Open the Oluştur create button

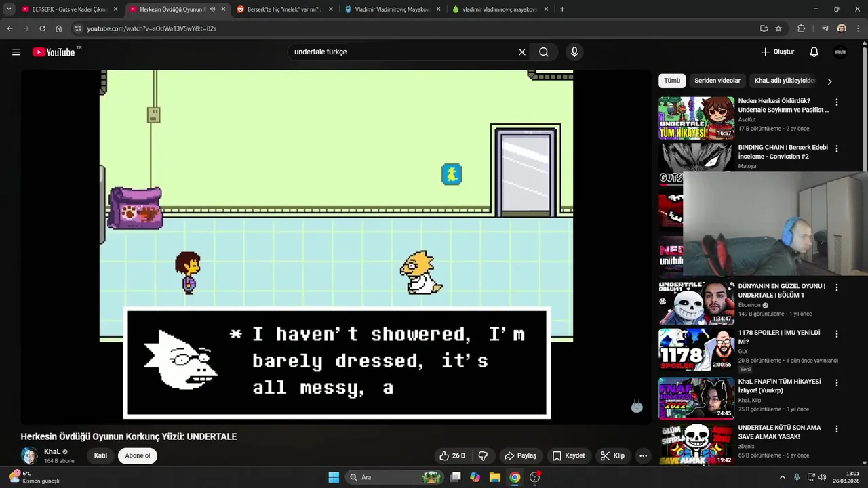point(778,52)
